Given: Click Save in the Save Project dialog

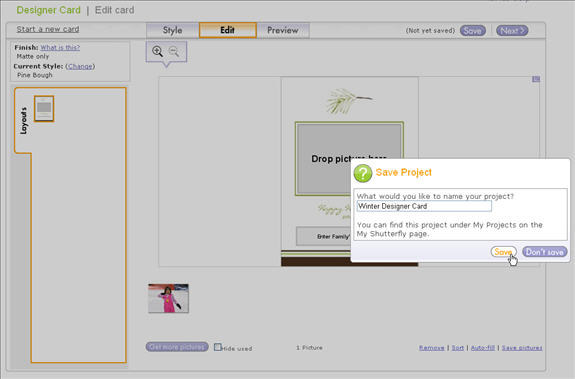Looking at the screenshot, I should tap(503, 252).
